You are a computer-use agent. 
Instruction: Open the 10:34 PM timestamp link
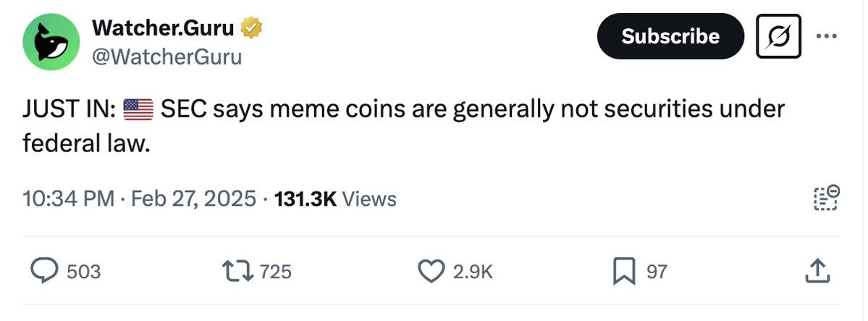pyautogui.click(x=69, y=199)
